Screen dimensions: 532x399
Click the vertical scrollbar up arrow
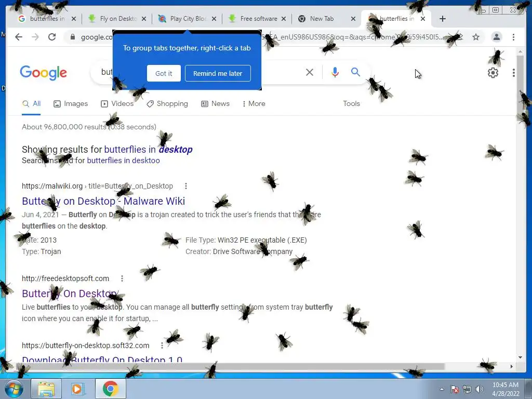[520, 51]
